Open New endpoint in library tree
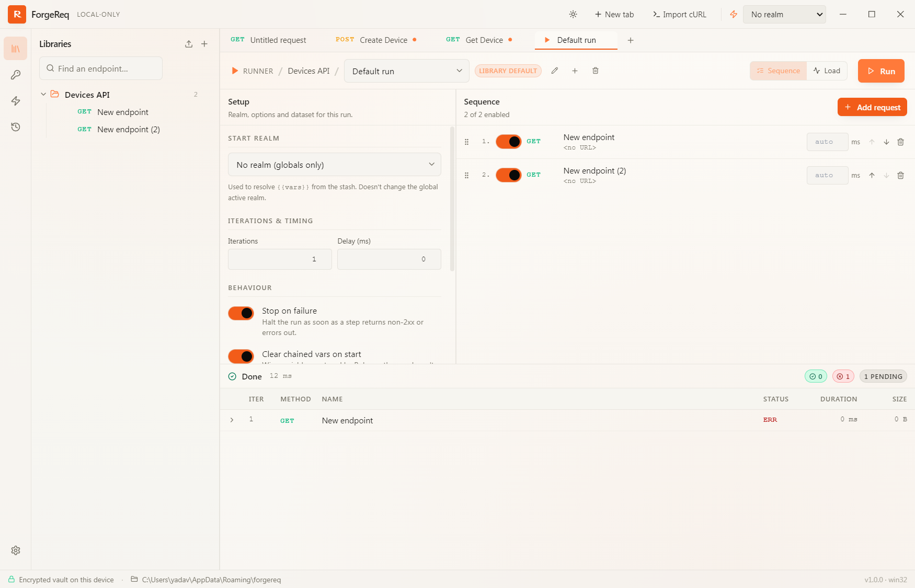The image size is (915, 588). (x=123, y=112)
